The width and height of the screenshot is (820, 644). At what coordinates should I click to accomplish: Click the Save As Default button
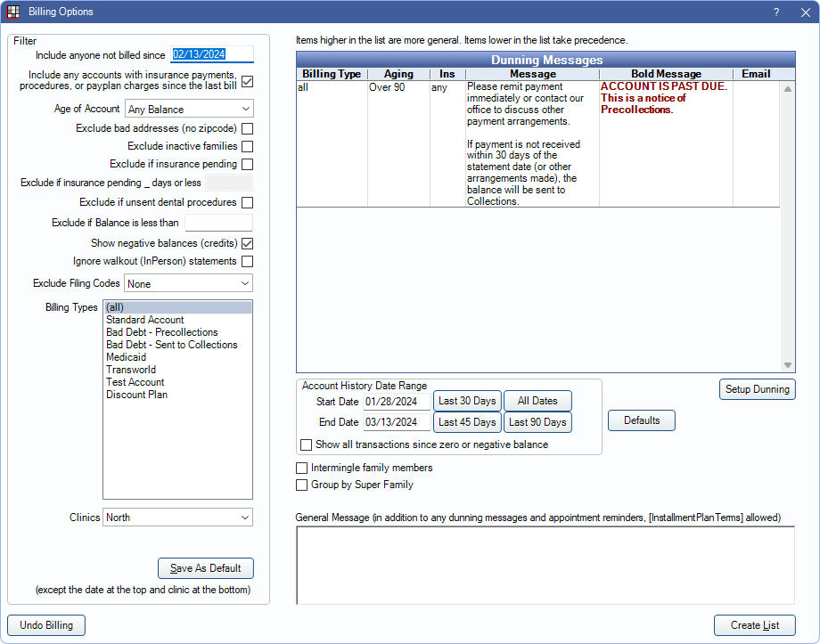(205, 567)
